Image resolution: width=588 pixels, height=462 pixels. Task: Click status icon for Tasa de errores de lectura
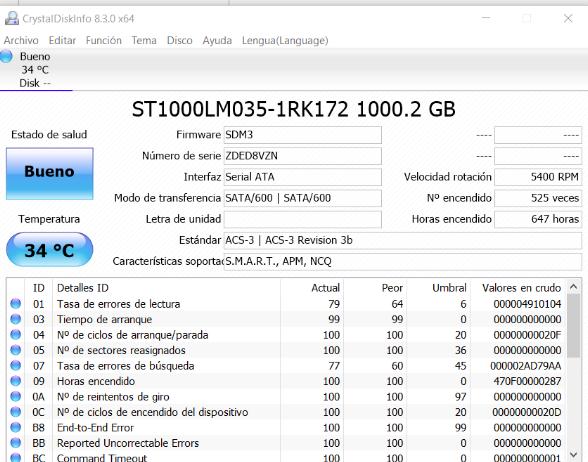click(x=16, y=304)
